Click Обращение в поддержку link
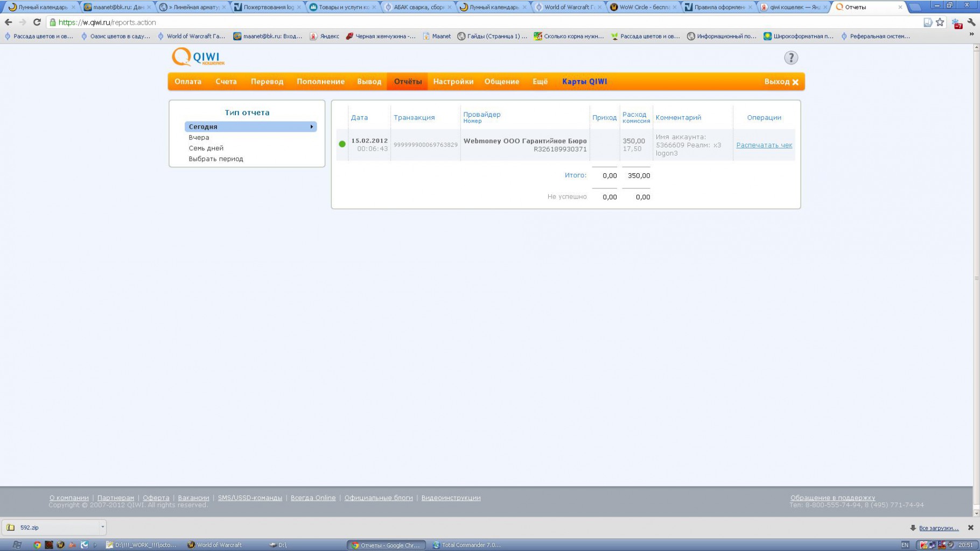Screen dimensions: 980x551 pyautogui.click(x=832, y=498)
